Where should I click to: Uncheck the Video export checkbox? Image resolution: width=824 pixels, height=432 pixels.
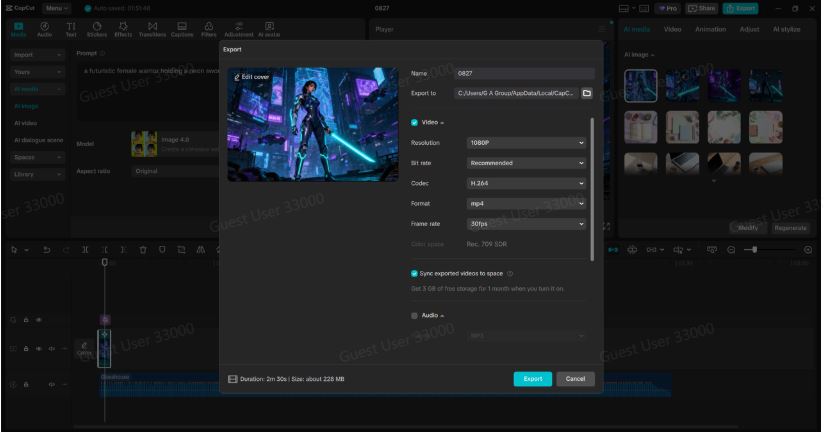[415, 122]
